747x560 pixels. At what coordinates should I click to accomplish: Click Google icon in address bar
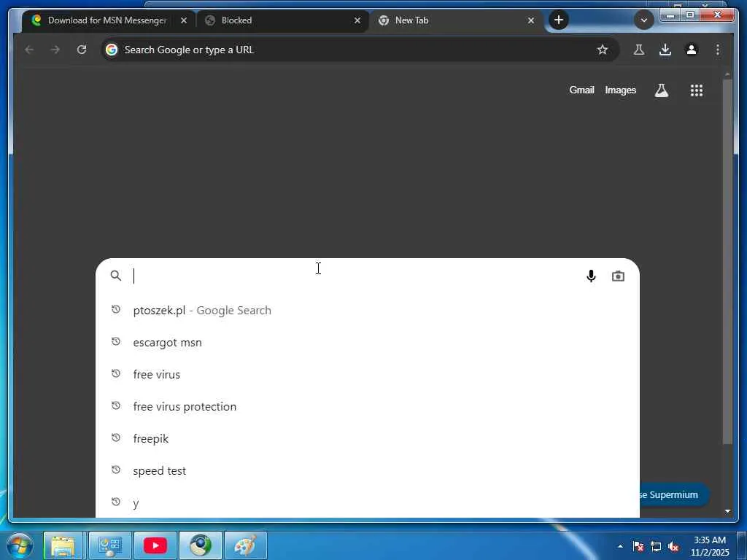(112, 50)
